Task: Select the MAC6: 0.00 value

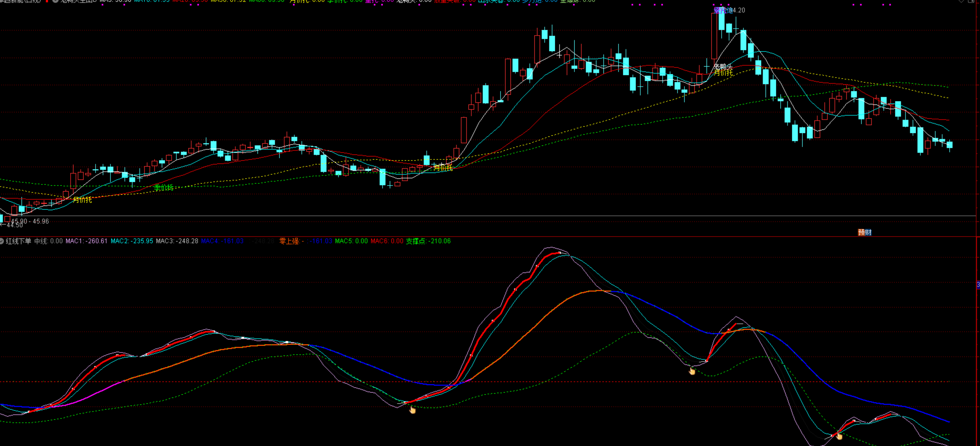Action: coord(387,241)
